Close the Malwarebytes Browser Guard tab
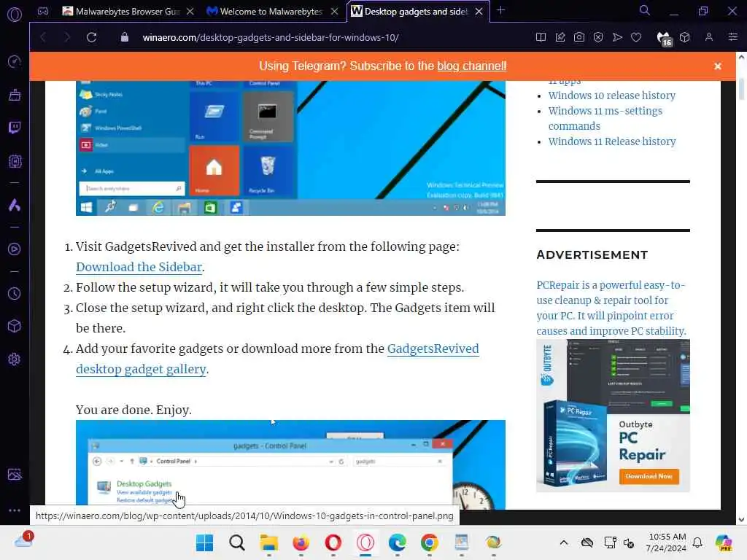The image size is (747, 560). point(190,12)
